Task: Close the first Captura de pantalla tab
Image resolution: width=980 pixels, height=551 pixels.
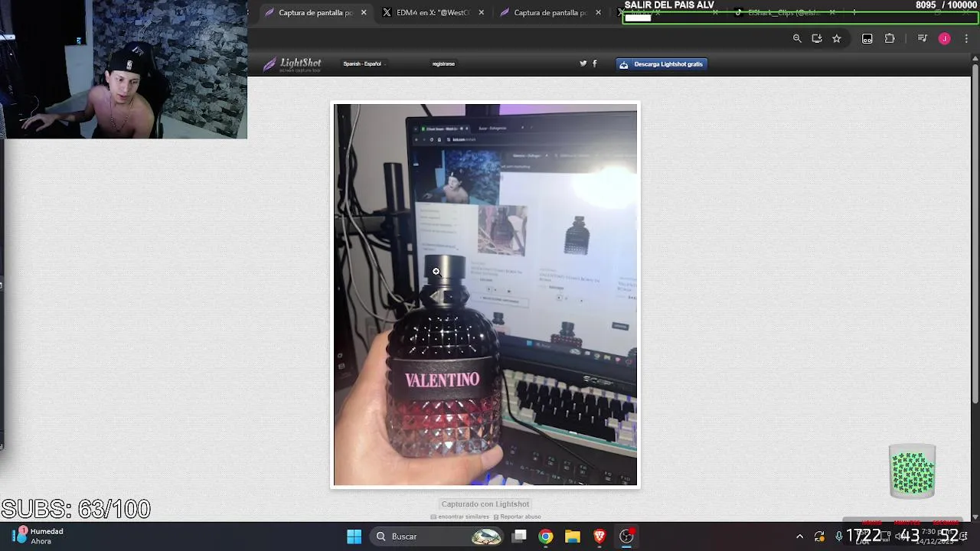Action: 364,12
